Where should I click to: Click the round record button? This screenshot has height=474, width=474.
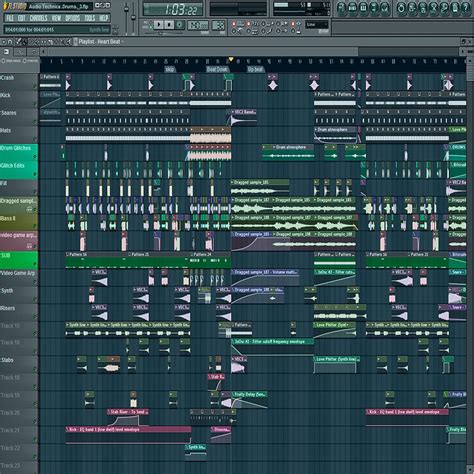click(x=179, y=25)
